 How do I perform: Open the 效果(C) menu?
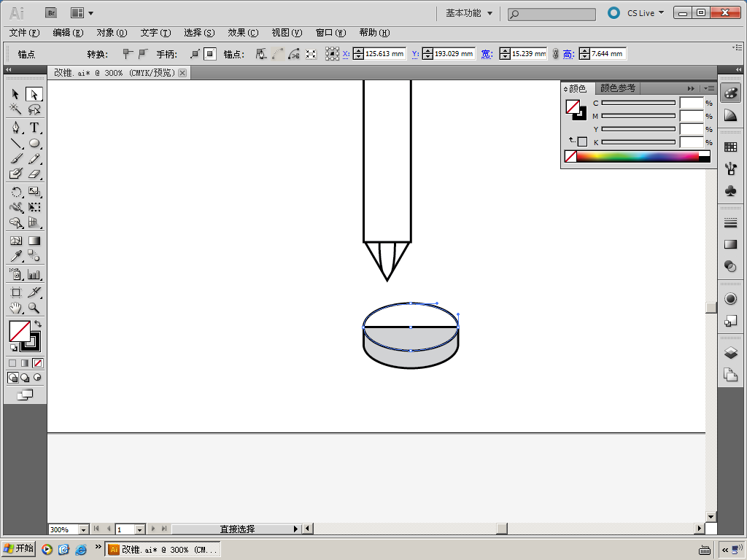[x=243, y=33]
